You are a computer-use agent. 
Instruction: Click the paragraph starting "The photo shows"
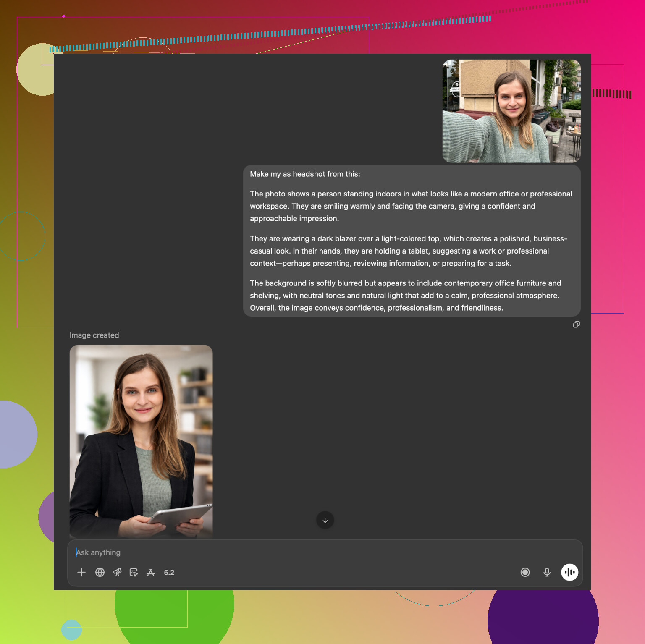[411, 206]
